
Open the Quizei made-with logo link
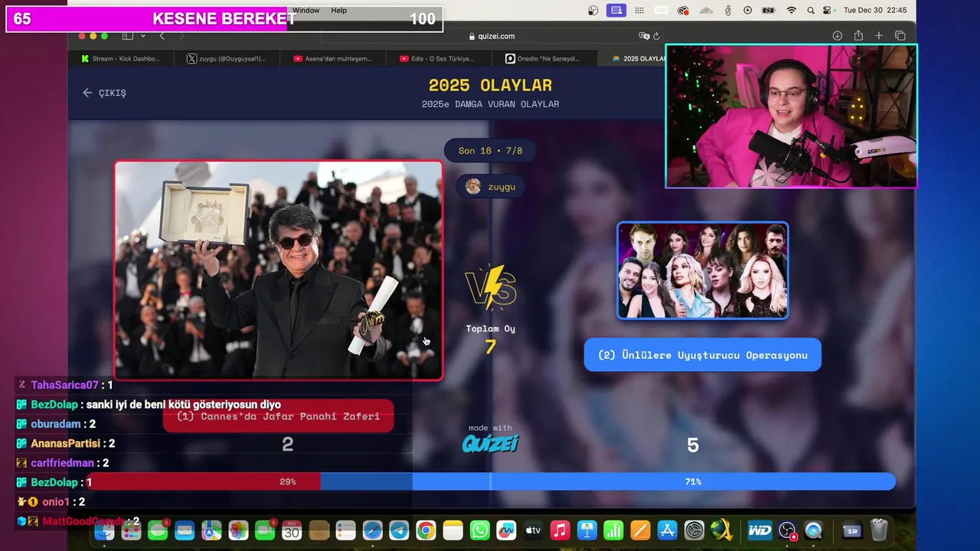click(x=490, y=443)
